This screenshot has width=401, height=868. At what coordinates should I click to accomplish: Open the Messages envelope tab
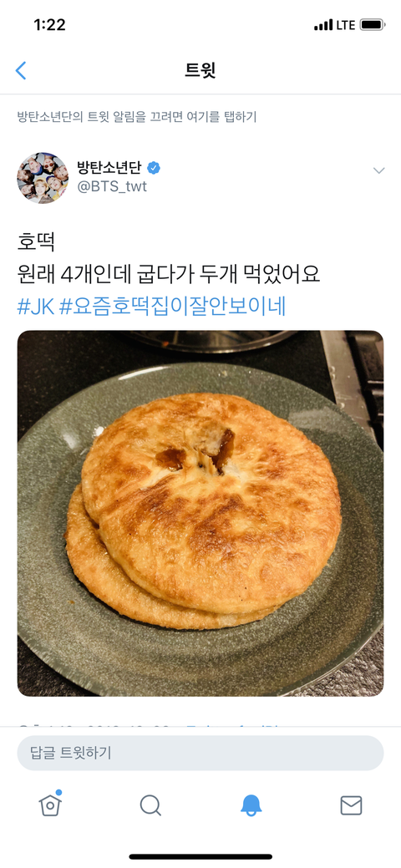351,805
